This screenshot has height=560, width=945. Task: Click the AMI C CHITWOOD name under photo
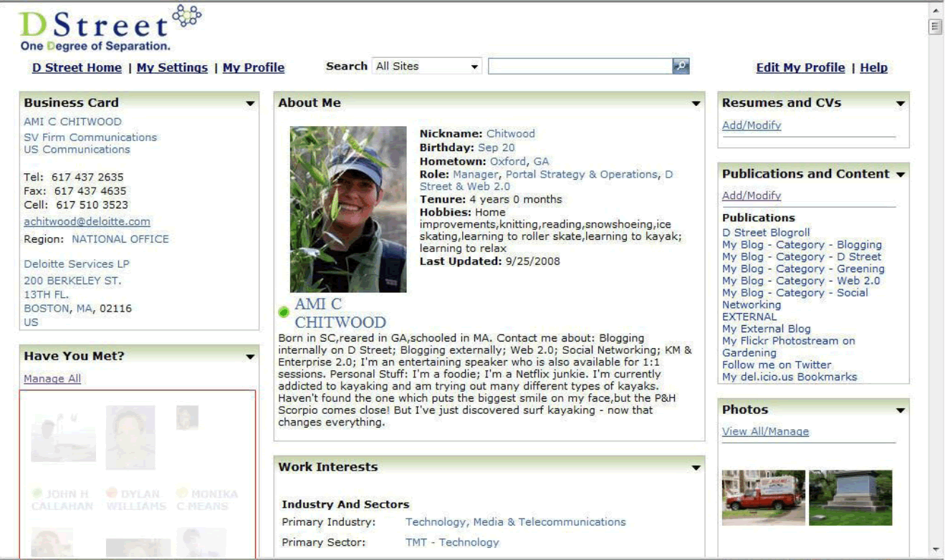click(340, 314)
